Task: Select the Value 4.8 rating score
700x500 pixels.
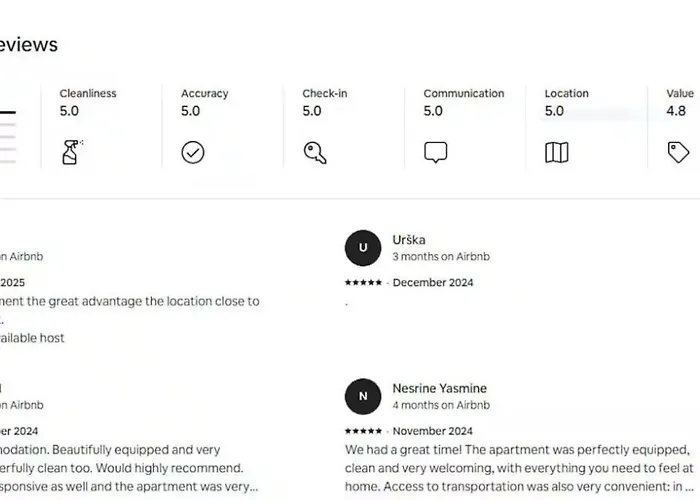Action: (676, 111)
